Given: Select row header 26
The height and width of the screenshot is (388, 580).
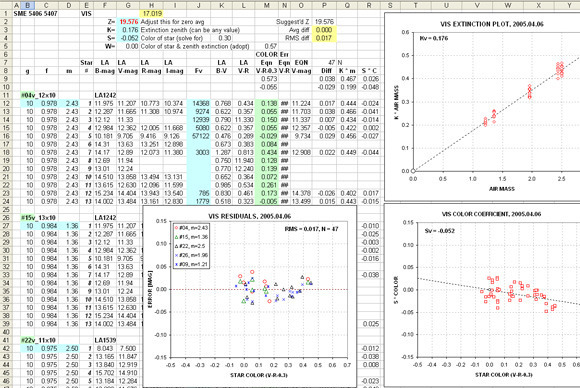Looking at the screenshot, I should point(6,218).
